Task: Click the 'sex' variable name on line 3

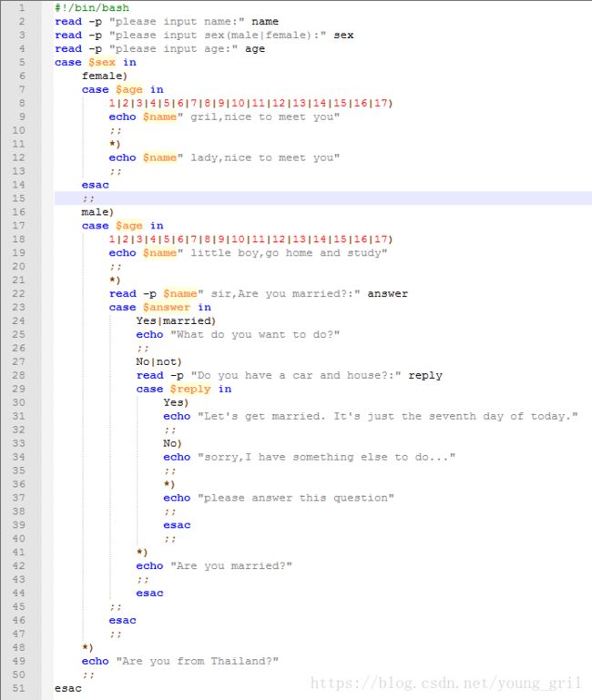Action: click(x=343, y=35)
